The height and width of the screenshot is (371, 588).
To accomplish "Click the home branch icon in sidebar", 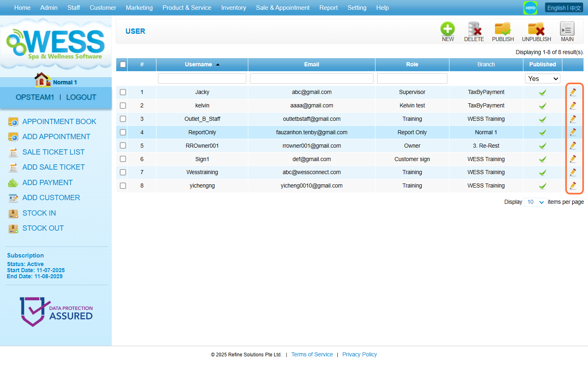I will click(42, 80).
